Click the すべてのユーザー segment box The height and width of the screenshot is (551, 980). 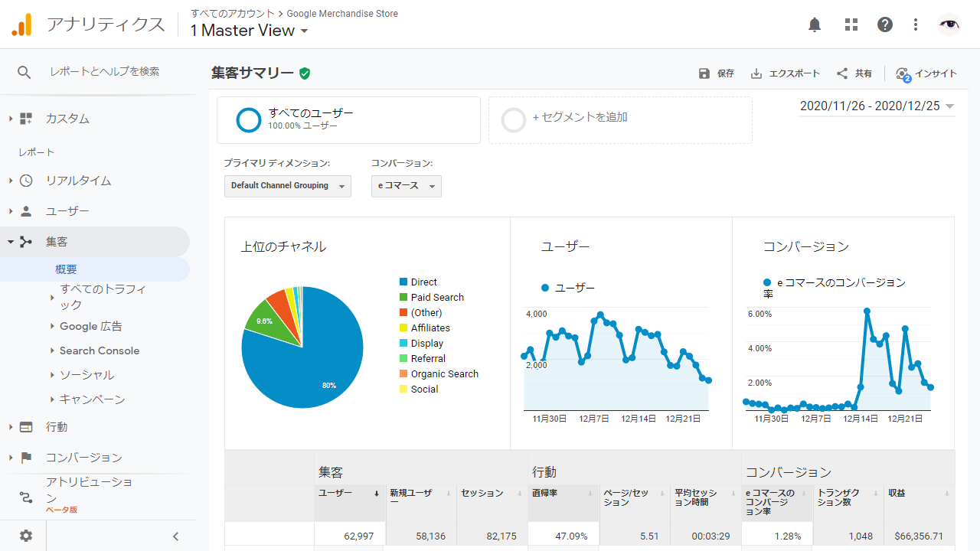tap(348, 120)
